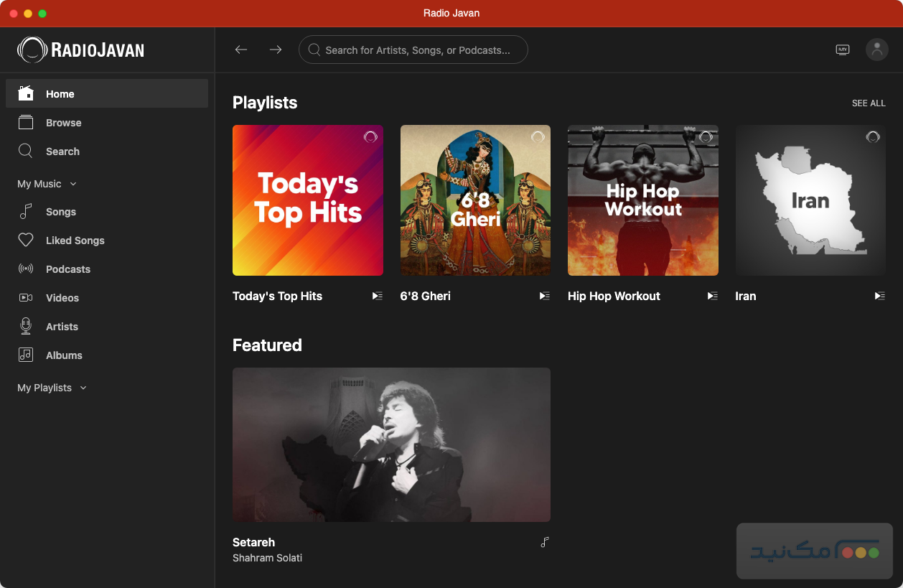Click the Hip Hop Workout title
The width and height of the screenshot is (903, 588).
(614, 296)
